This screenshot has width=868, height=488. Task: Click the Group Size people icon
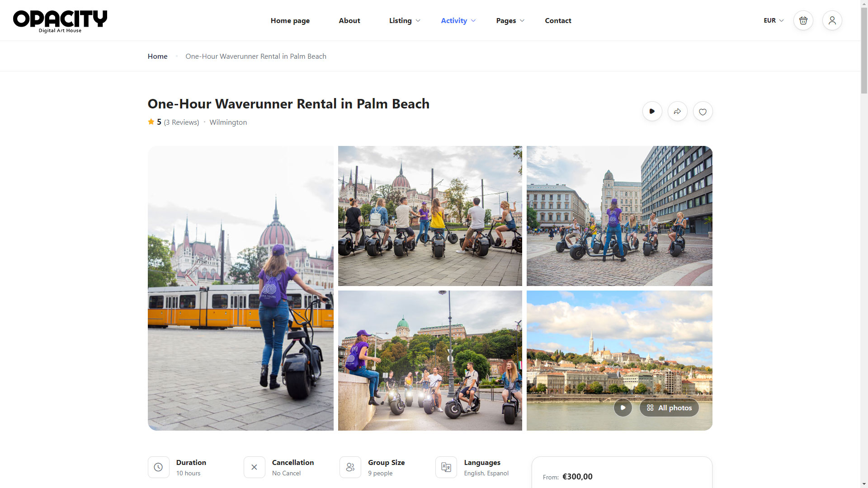point(350,467)
